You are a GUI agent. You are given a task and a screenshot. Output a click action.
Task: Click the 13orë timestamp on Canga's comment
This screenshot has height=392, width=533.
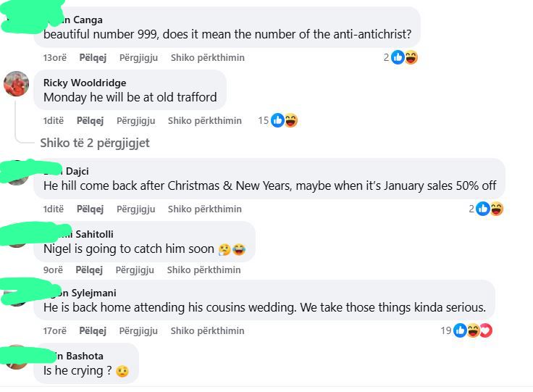coord(54,57)
